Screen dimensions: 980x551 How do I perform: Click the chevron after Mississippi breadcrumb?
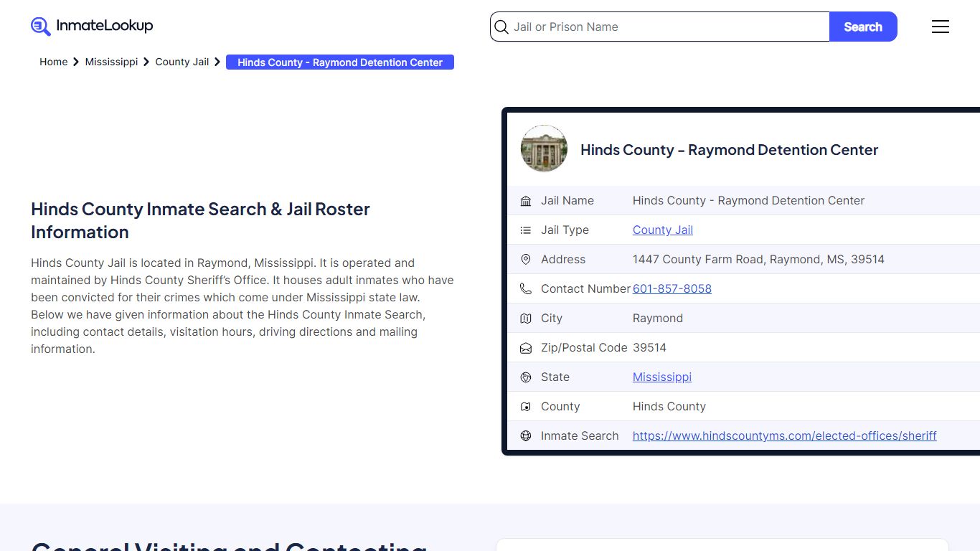[x=146, y=62]
